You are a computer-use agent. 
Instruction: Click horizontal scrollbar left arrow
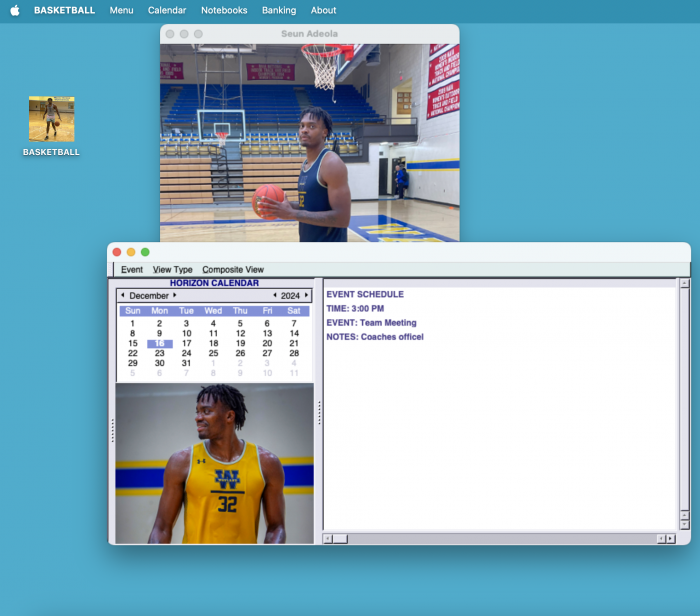(x=327, y=539)
